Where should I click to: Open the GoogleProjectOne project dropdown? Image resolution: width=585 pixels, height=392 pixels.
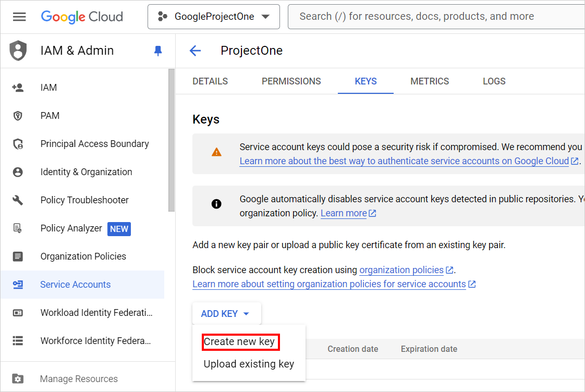point(214,17)
